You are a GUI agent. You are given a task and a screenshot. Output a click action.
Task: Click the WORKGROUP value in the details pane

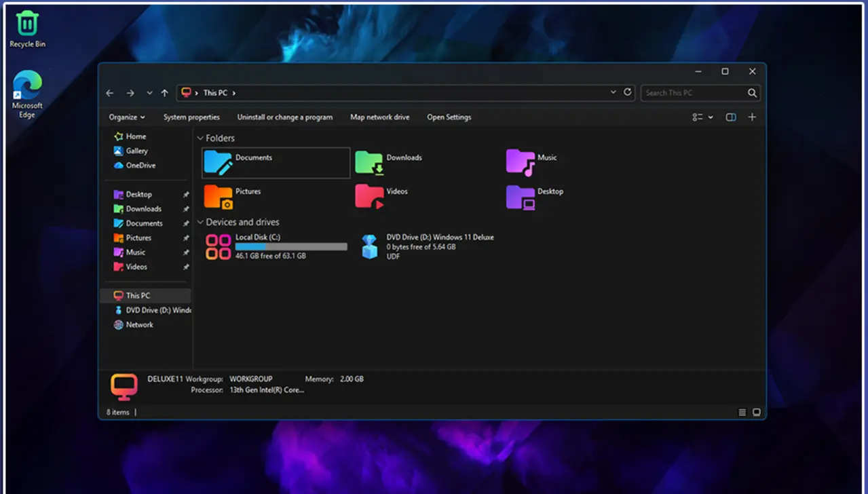pyautogui.click(x=251, y=379)
